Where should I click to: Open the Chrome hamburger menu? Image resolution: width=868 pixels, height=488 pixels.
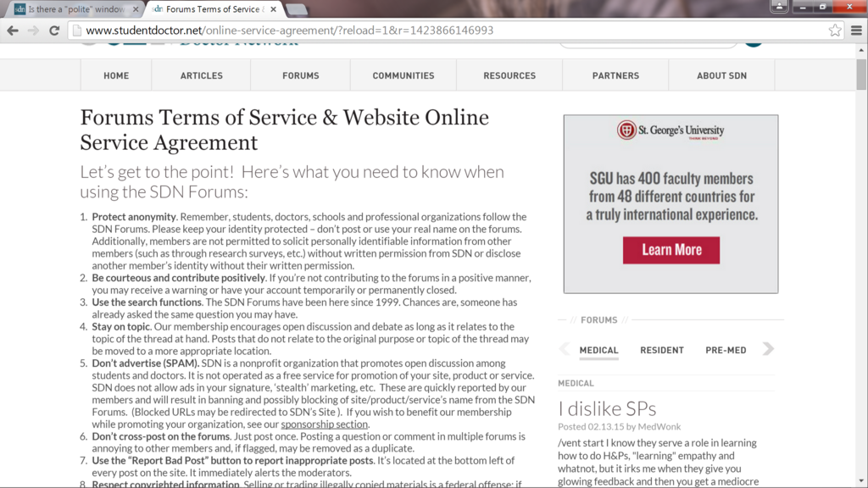pyautogui.click(x=856, y=30)
